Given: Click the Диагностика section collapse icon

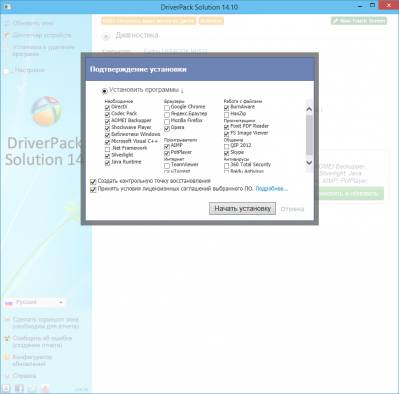Looking at the screenshot, I should click(106, 36).
